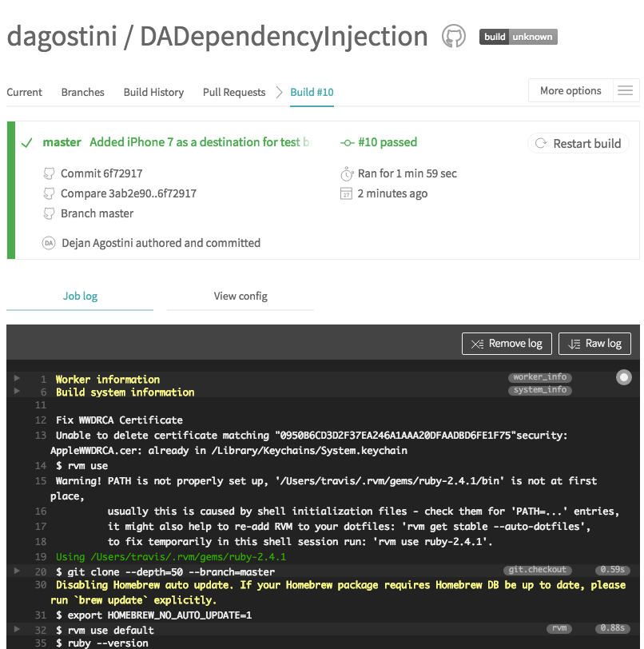Open the hamburger menu icon
Image resolution: width=644 pixels, height=649 pixels.
[x=626, y=91]
